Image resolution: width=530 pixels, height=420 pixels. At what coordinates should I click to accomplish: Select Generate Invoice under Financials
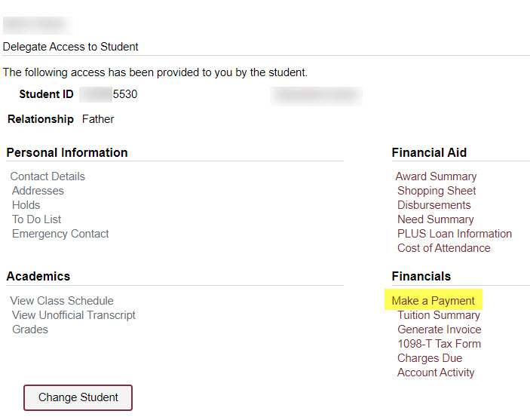pos(439,330)
